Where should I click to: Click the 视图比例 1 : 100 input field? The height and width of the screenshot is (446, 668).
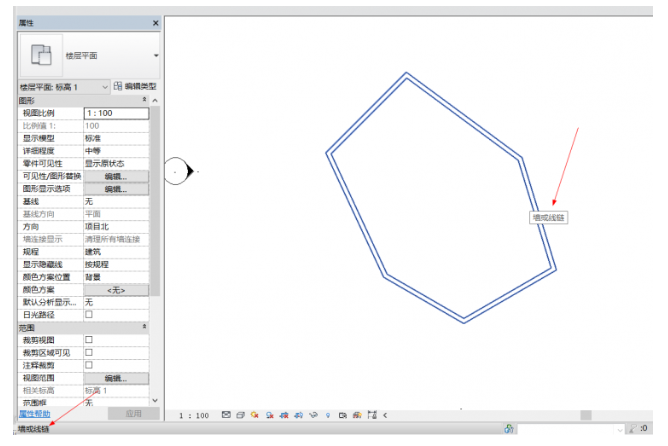tap(116, 113)
